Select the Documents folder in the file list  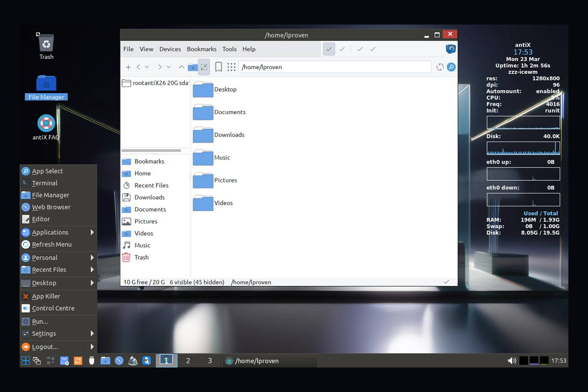(219, 112)
